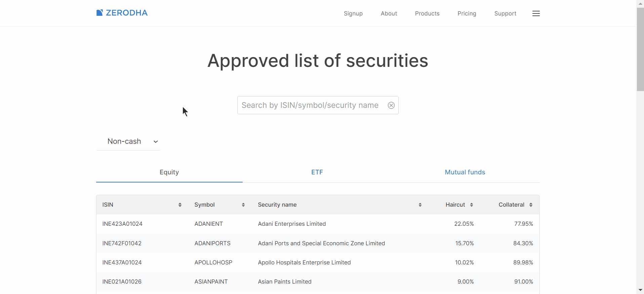
Task: Sort table by Symbol column arrows
Action: [x=243, y=205]
